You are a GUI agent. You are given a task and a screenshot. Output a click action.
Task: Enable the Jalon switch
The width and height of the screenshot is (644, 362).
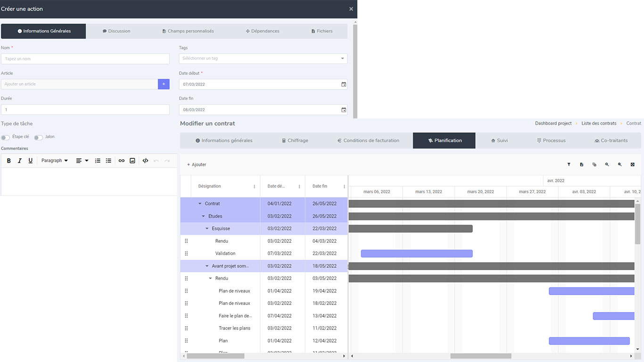pyautogui.click(x=38, y=137)
